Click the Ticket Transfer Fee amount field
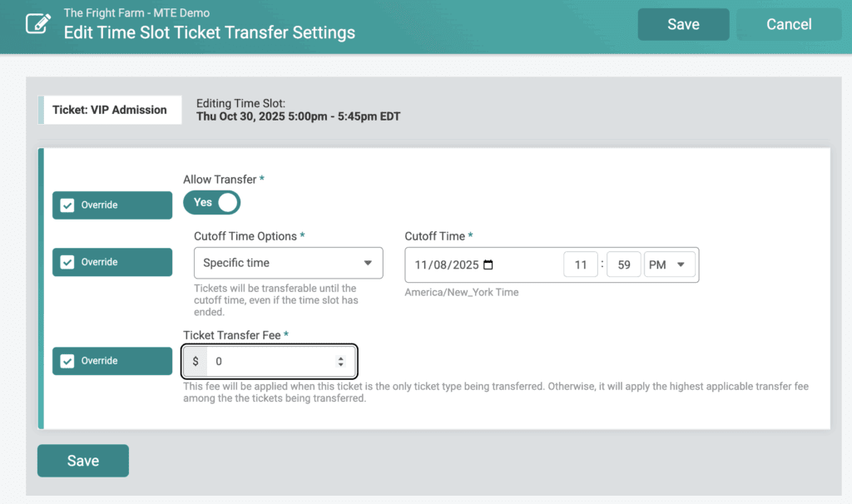The image size is (852, 504). pyautogui.click(x=270, y=362)
